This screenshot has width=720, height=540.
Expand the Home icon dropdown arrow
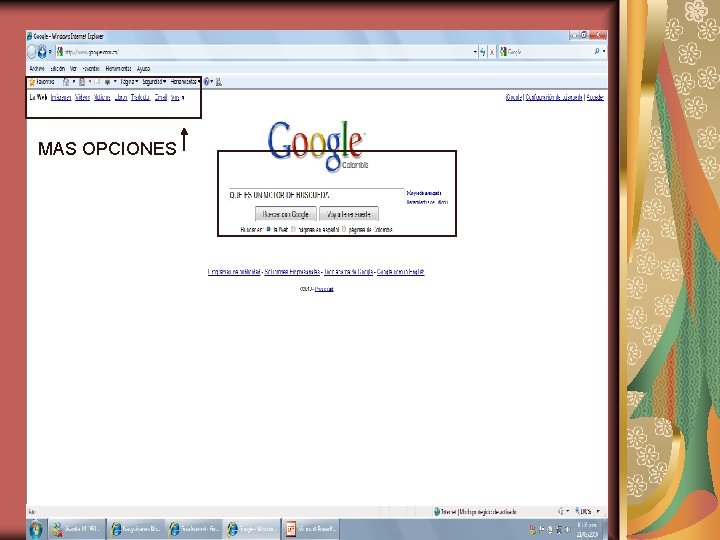click(x=74, y=82)
